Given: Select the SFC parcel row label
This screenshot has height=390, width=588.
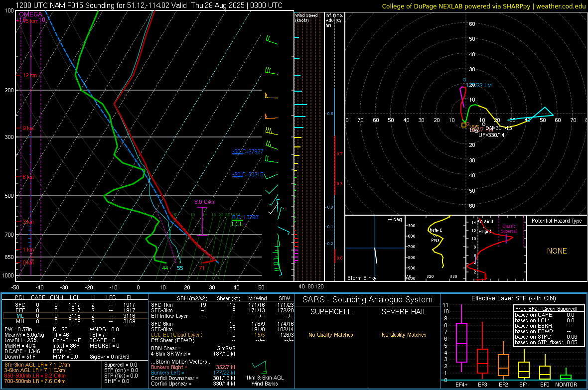Looking at the screenshot, I should click(x=20, y=305).
